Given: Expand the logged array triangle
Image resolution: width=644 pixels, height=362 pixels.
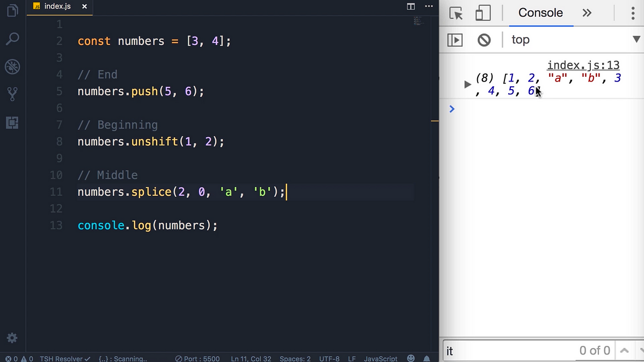Looking at the screenshot, I should pyautogui.click(x=467, y=84).
